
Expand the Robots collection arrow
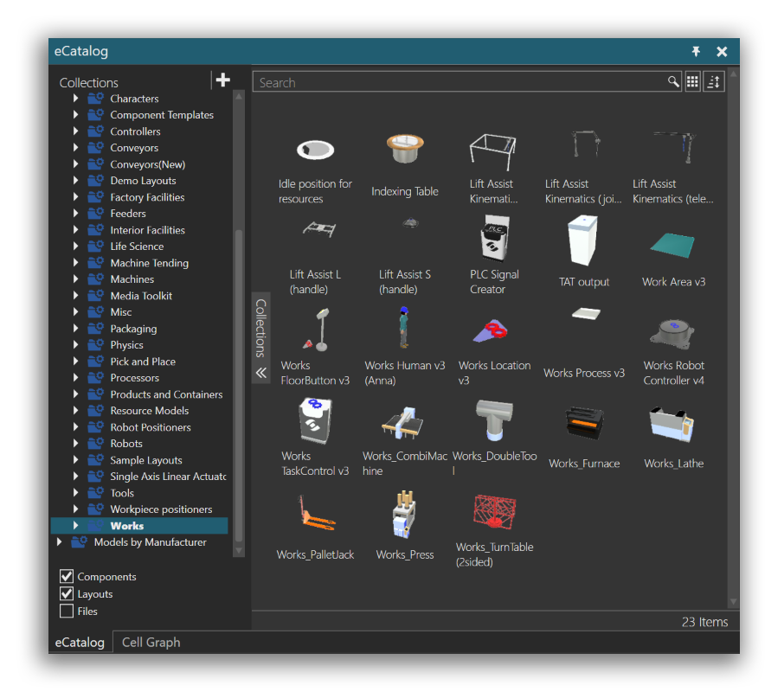coord(75,443)
